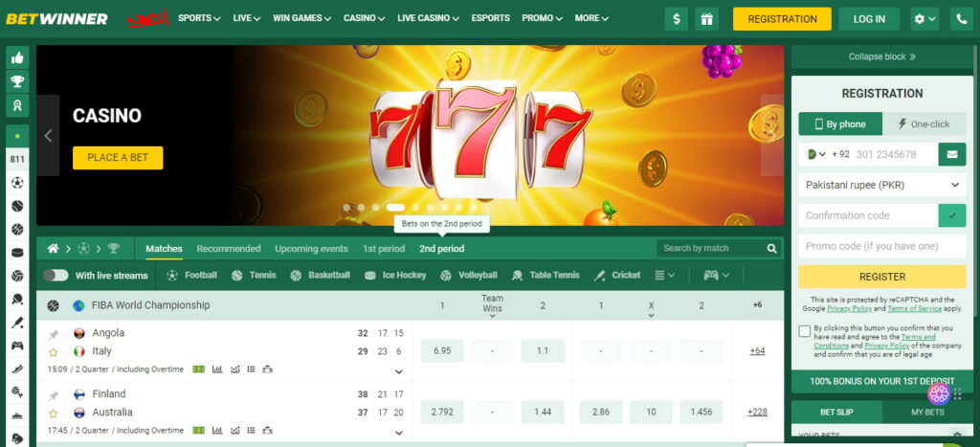Open the +228 more markets link
980x447 pixels.
click(757, 412)
